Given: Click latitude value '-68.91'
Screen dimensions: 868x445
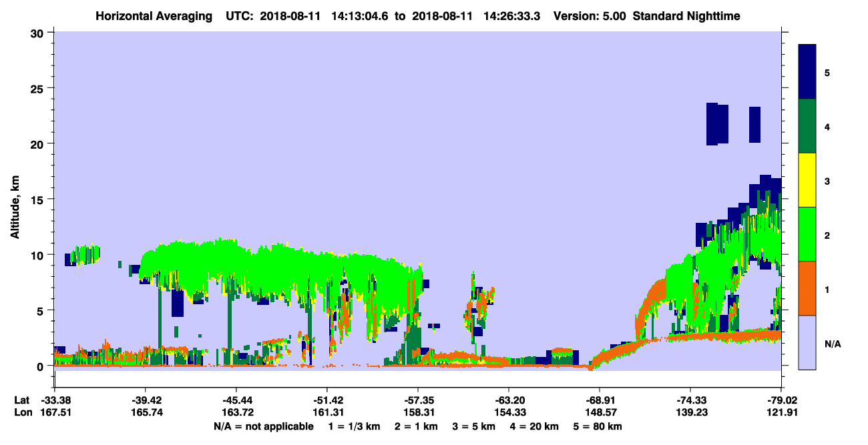Looking at the screenshot, I should 599,400.
